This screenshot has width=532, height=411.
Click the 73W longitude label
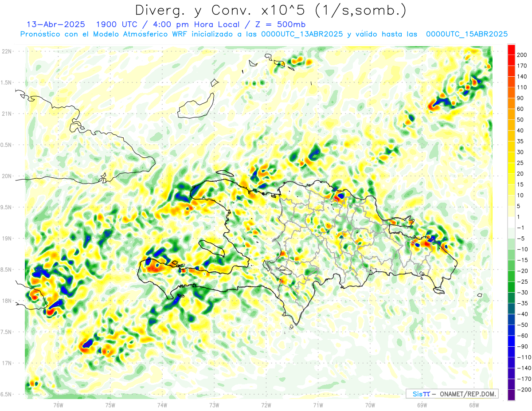214,405
